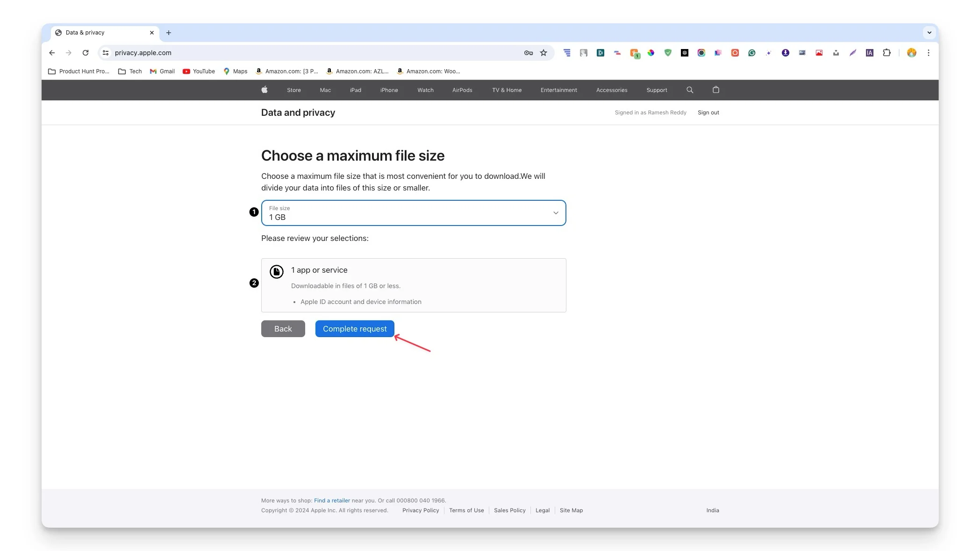Click the bookmark/favorites icon in browser

tap(544, 52)
